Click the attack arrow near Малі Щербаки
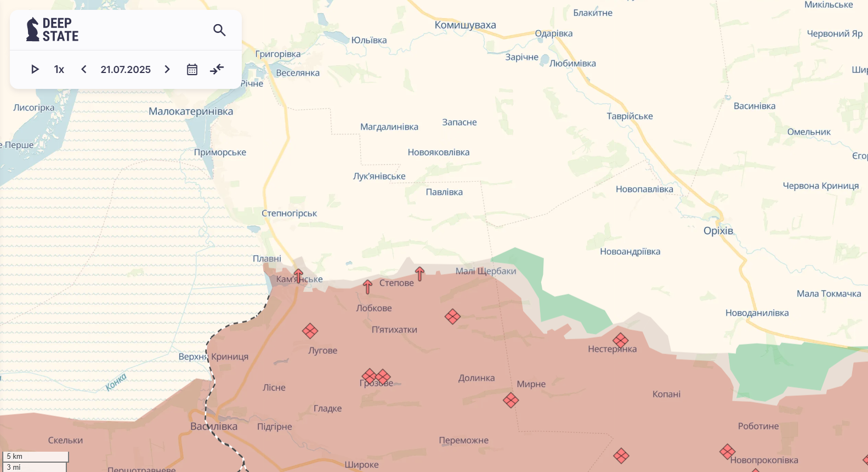 [420, 273]
